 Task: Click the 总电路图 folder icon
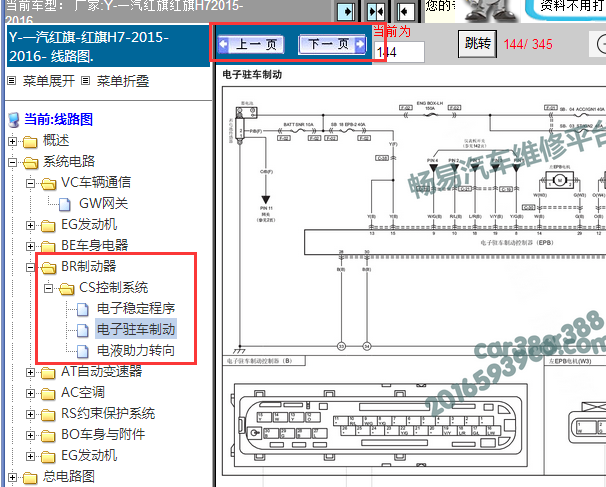tap(30, 478)
